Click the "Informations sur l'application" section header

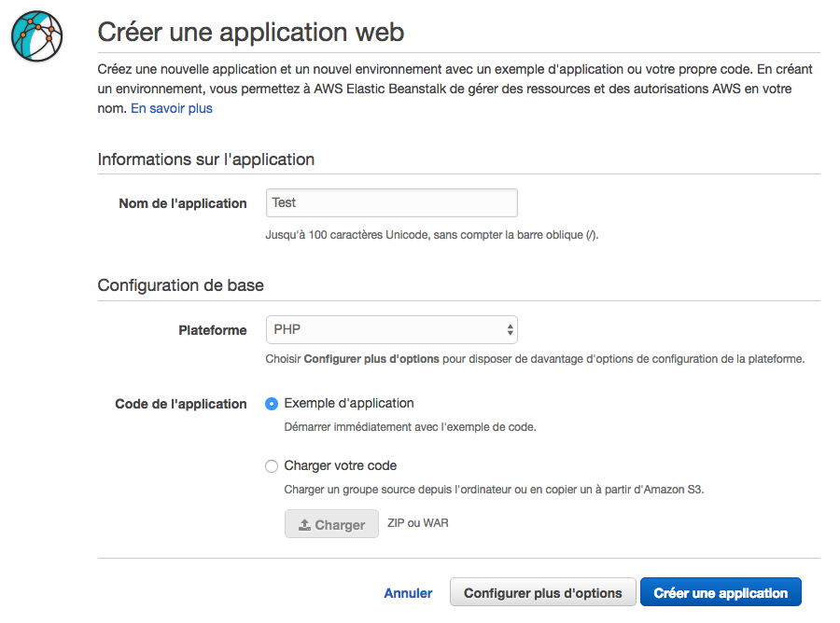click(205, 159)
